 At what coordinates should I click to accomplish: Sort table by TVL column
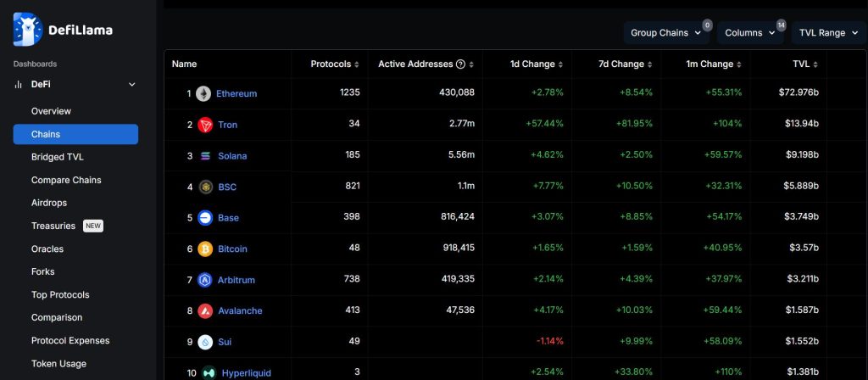tap(804, 64)
